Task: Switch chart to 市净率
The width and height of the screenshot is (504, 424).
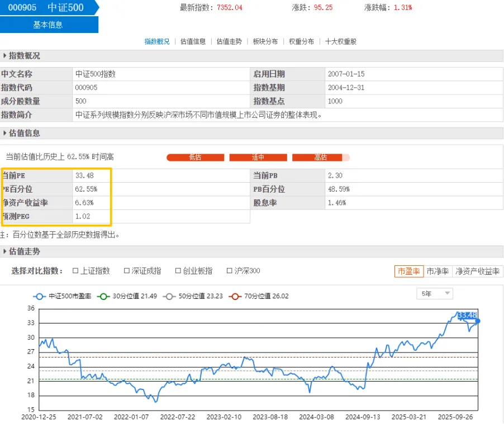Action: (x=438, y=271)
